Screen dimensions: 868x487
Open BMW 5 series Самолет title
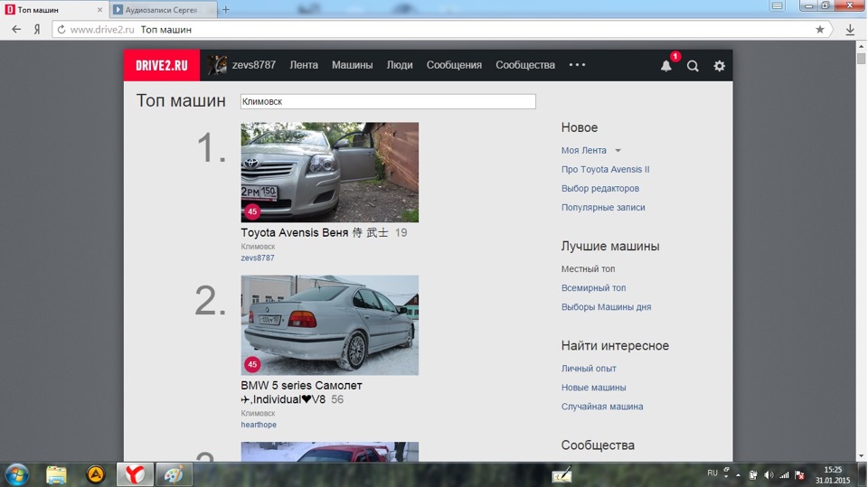click(x=301, y=392)
